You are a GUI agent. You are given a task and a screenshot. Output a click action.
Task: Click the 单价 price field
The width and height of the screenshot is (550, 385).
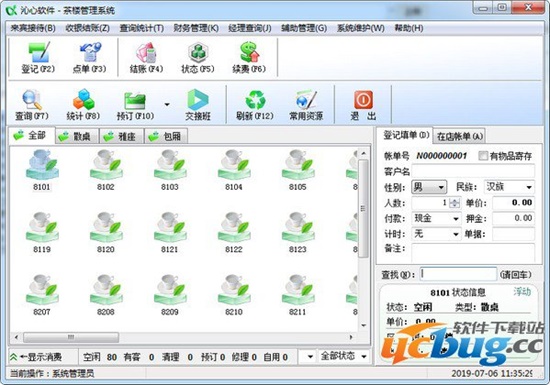(514, 203)
